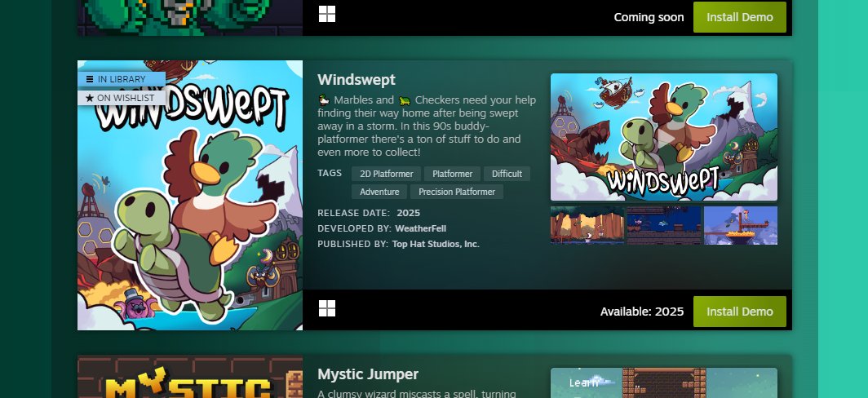Select the 2D Platformer tag
Image resolution: width=868 pixels, height=398 pixels.
[x=387, y=174]
